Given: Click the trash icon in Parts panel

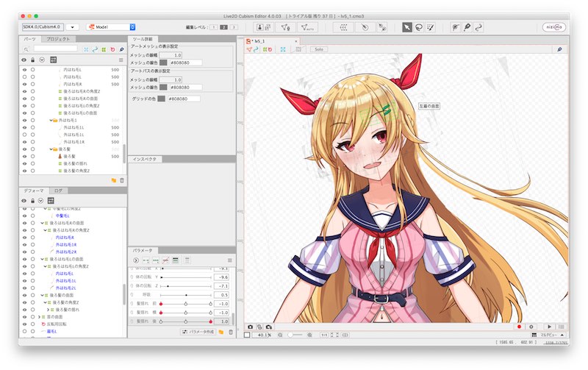Looking at the screenshot, I should click(x=122, y=180).
